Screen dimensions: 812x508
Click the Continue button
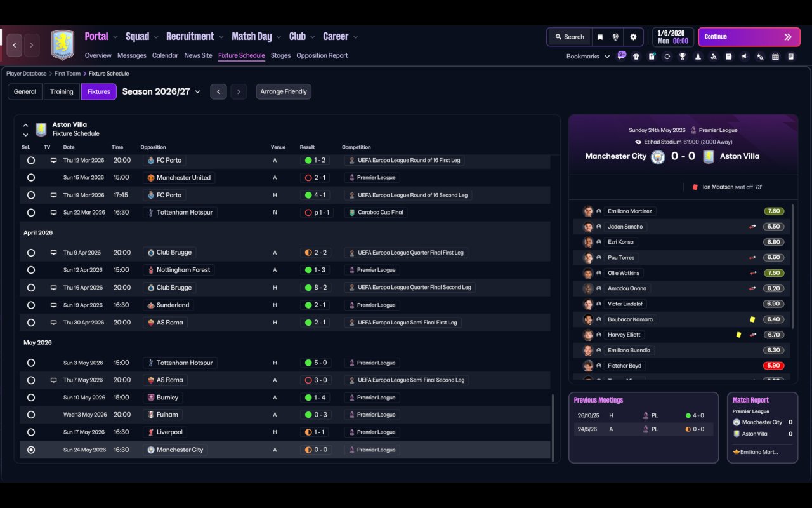tap(750, 37)
